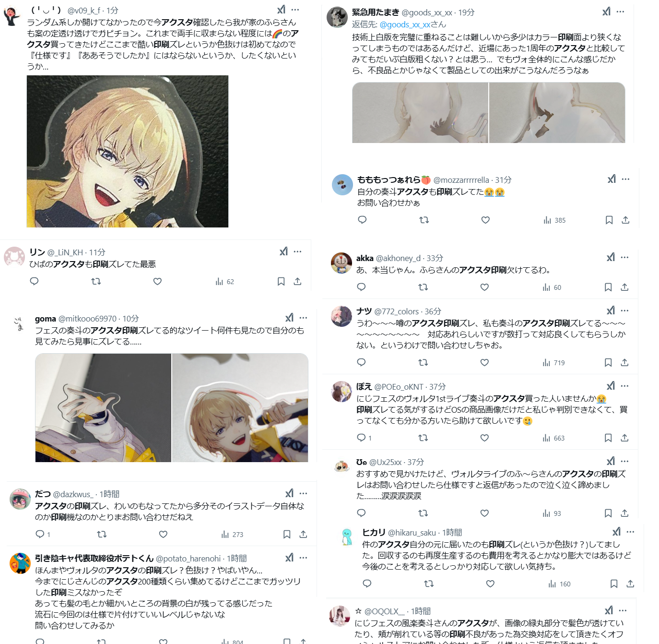Like the tweet by リン @_LiN_KH
Viewport: 659px width, 644px height.
(157, 281)
